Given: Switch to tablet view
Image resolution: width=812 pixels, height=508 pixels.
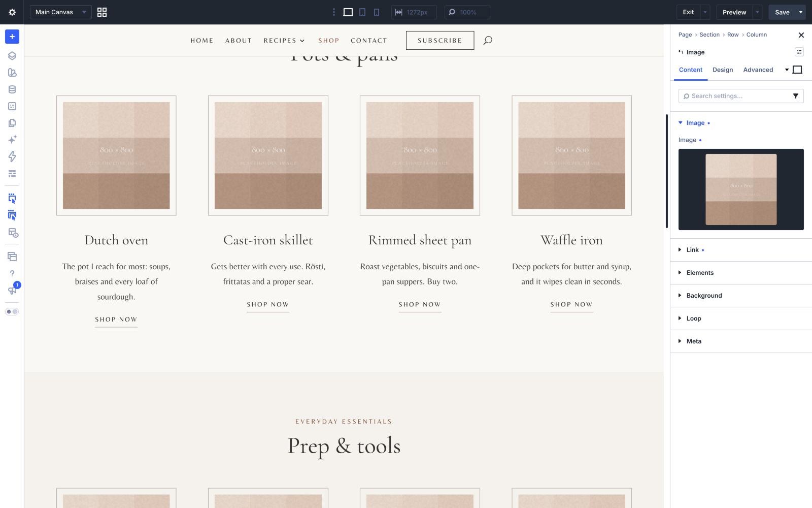Looking at the screenshot, I should [x=362, y=12].
